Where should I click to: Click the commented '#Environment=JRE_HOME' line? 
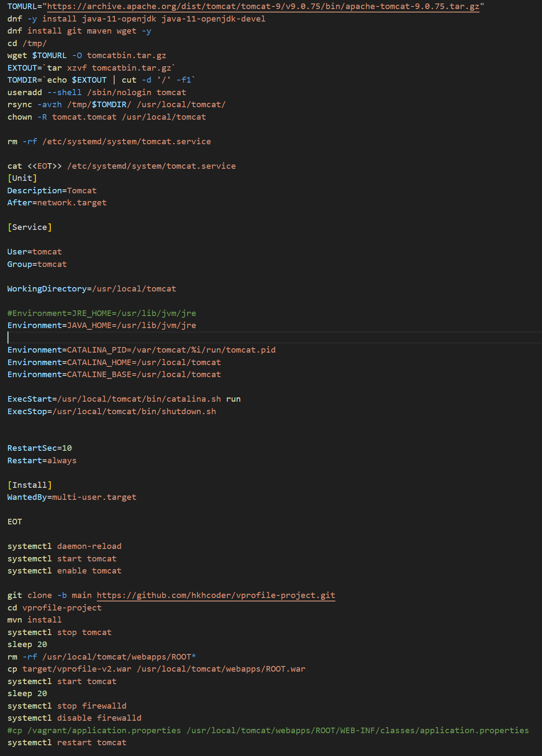102,313
